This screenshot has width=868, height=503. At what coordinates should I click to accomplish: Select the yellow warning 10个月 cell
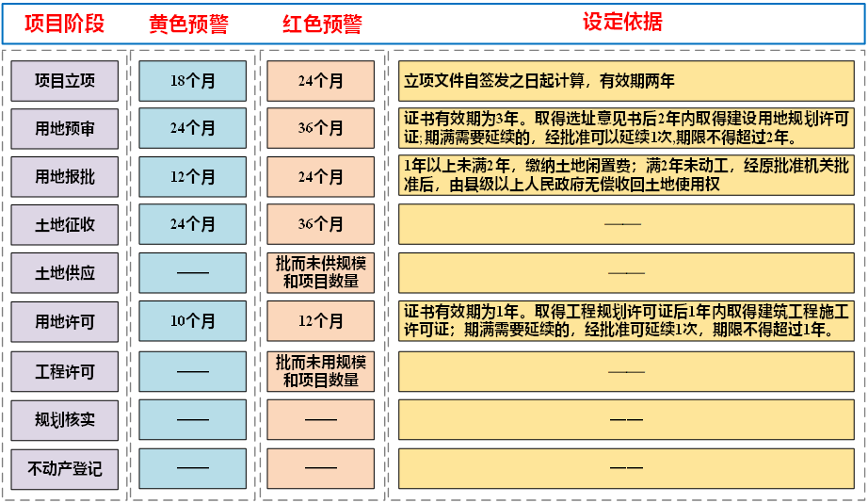click(x=193, y=322)
